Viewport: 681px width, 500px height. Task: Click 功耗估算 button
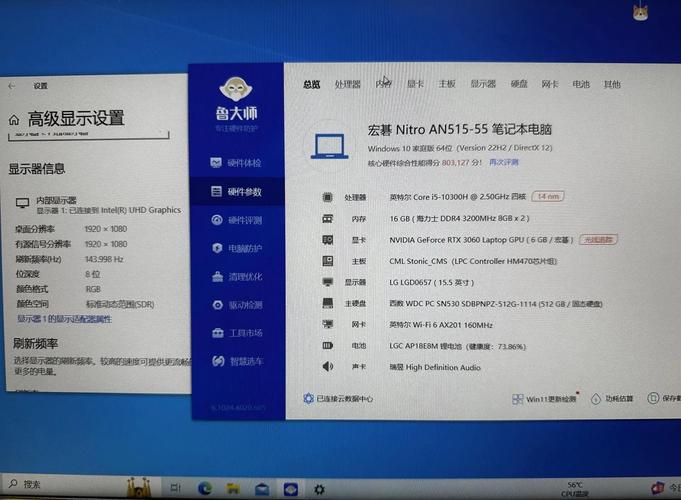612,398
